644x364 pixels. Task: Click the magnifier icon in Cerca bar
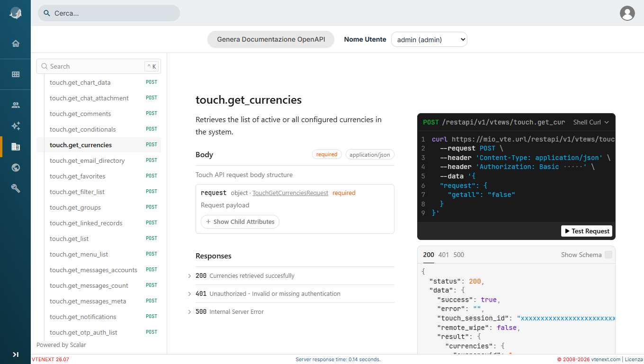point(47,13)
